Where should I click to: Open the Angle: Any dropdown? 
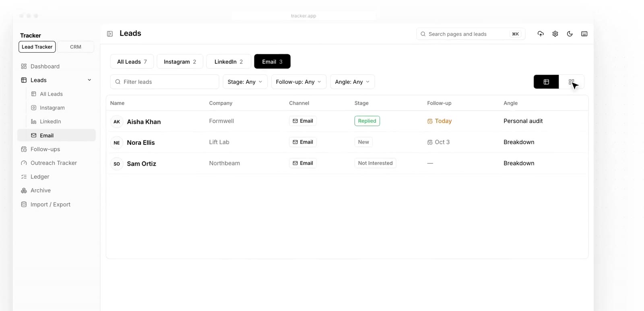click(352, 82)
